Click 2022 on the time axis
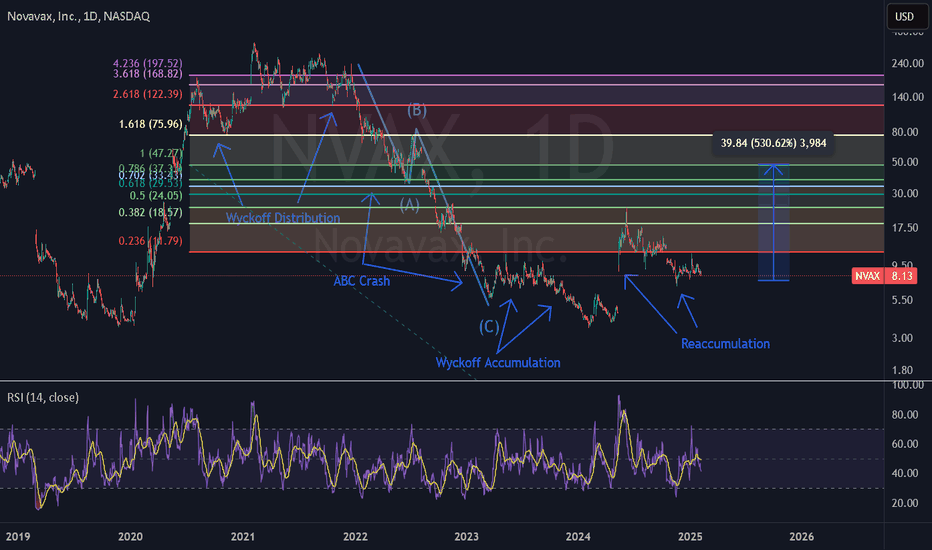The image size is (932, 550). coord(355,536)
